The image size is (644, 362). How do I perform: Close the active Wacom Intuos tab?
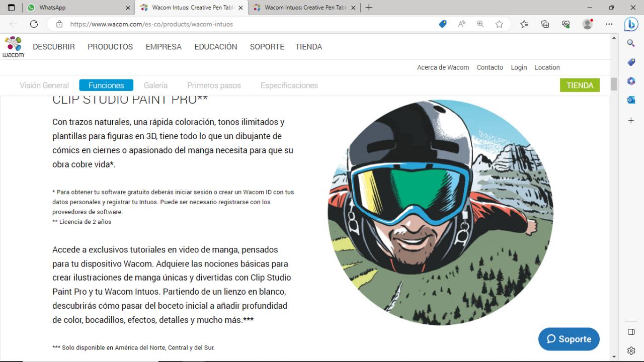coord(240,8)
